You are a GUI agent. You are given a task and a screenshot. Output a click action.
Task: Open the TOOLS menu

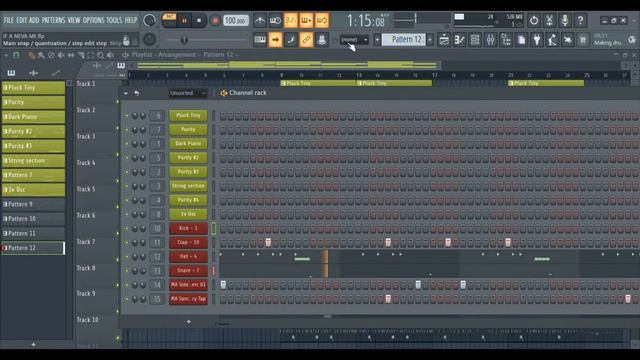click(x=114, y=20)
